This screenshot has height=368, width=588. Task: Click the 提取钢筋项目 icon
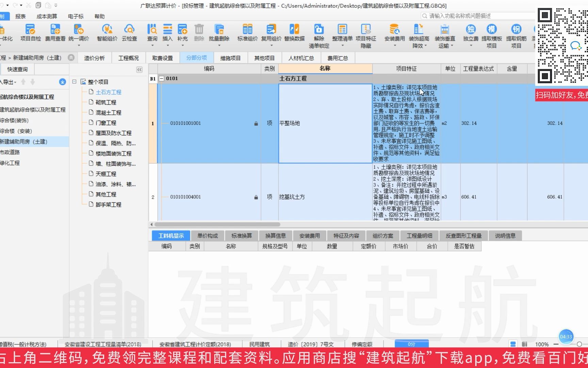click(x=516, y=36)
